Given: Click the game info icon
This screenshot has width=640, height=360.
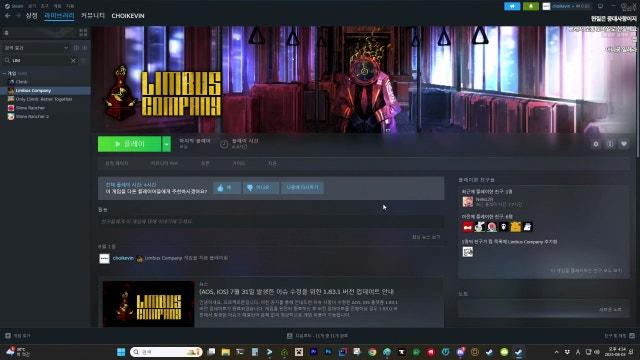Looking at the screenshot, I should click(610, 144).
